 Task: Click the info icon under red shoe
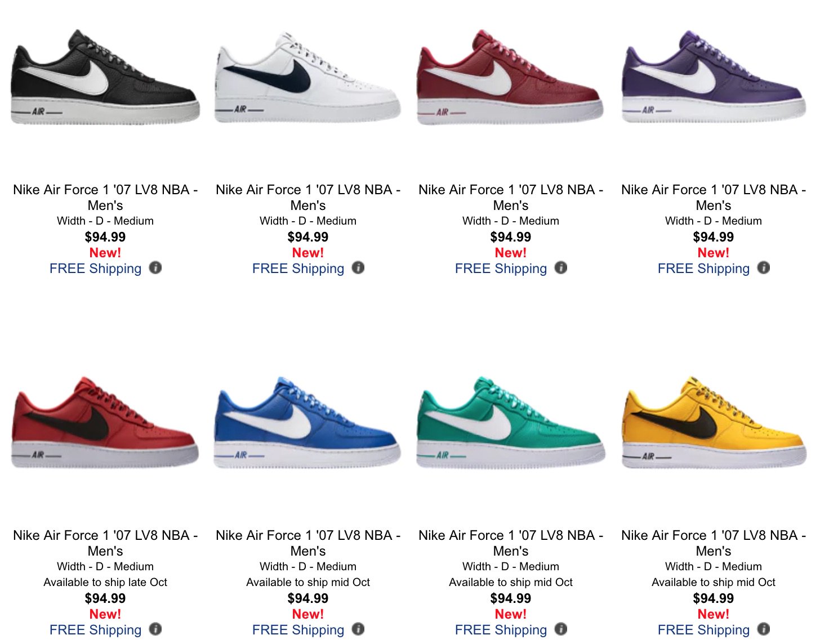155,629
